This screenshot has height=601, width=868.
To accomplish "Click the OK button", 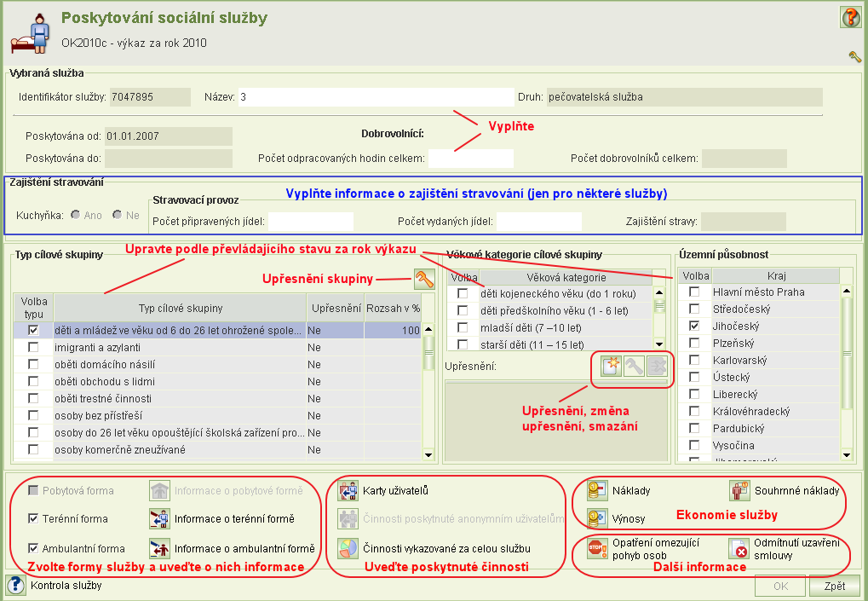I will click(780, 586).
